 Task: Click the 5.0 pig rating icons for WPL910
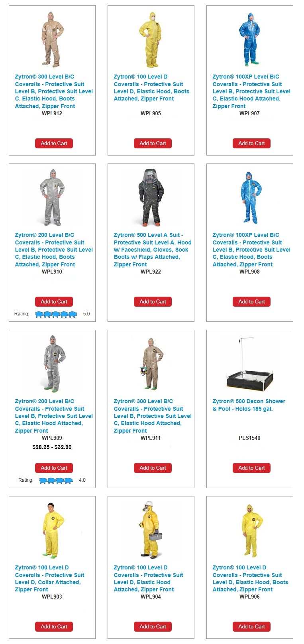coord(56,314)
